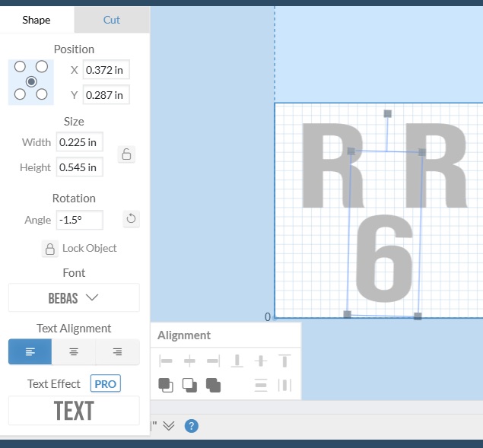The width and height of the screenshot is (483, 448).
Task: Click the third overlapping-squares combine icon
Action: click(213, 385)
